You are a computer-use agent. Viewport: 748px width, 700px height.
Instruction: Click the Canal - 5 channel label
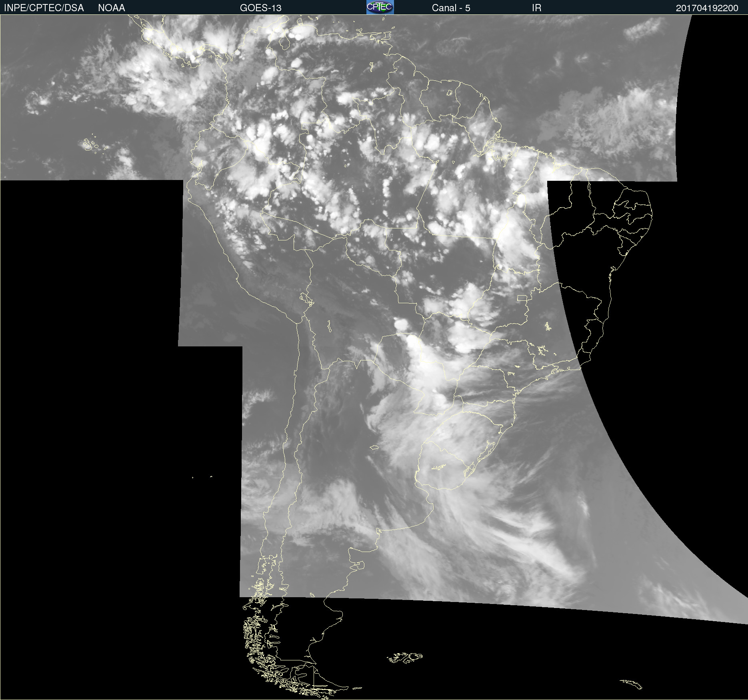coord(451,8)
